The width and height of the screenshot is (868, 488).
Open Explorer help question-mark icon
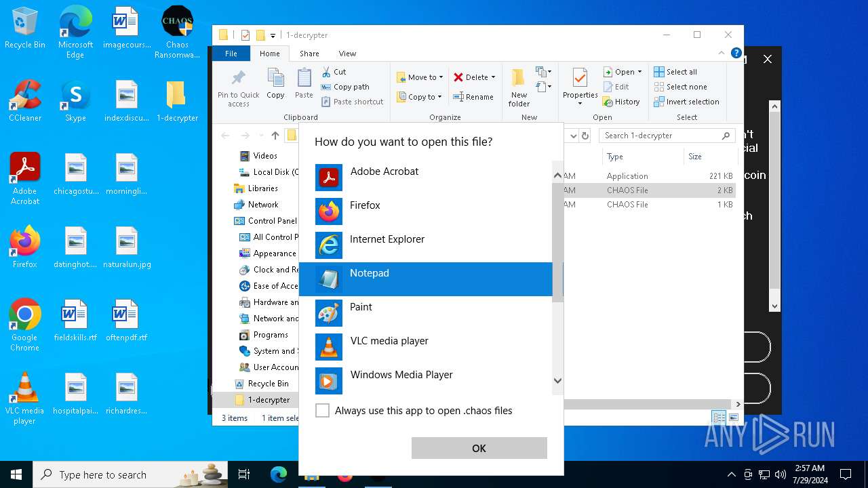(736, 53)
